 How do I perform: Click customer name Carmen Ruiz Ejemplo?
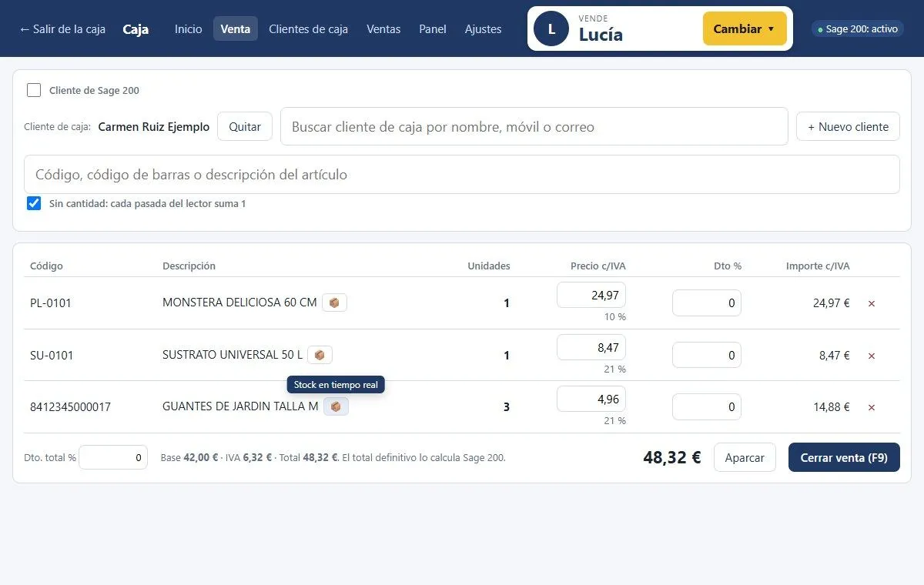[x=154, y=127]
